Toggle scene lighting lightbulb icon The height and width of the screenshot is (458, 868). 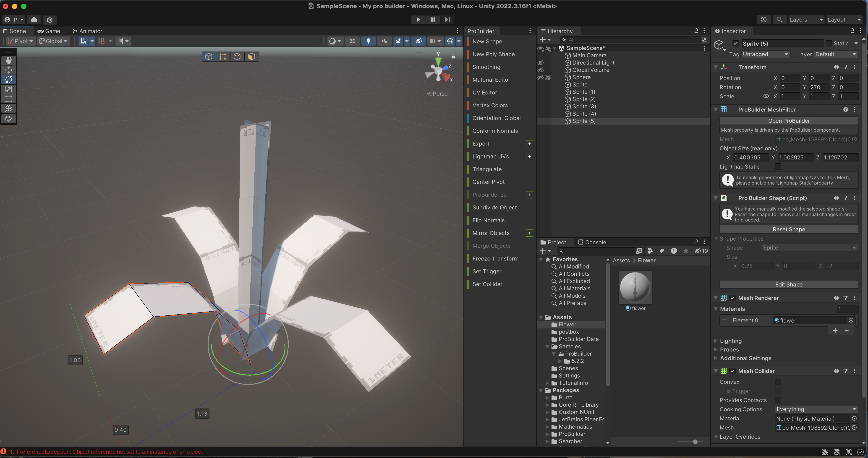click(368, 41)
